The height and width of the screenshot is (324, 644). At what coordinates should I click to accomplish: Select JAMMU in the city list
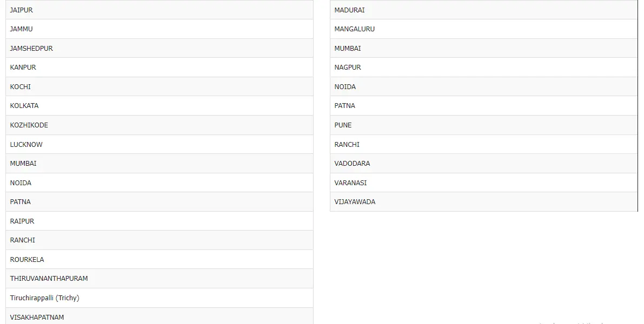coord(22,29)
